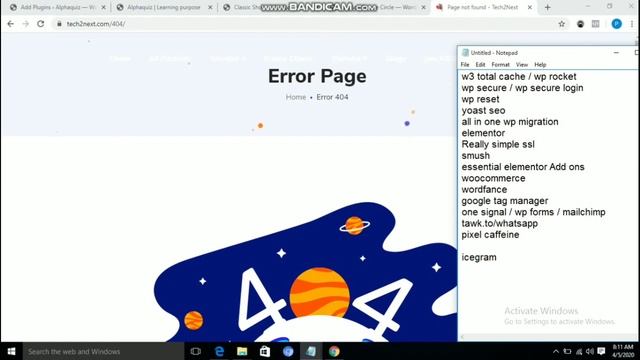Image resolution: width=640 pixels, height=360 pixels.
Task: Bookmark this page with the star icon
Action: coord(562,24)
